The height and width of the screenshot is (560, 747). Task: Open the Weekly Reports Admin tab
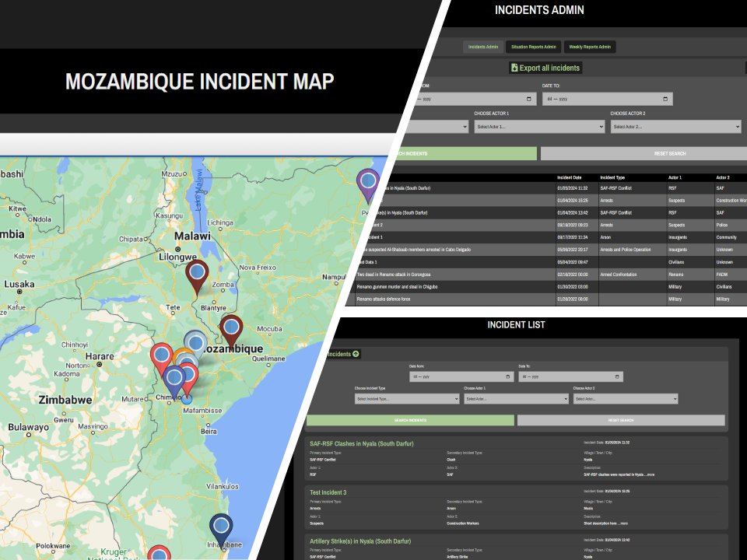pos(590,47)
